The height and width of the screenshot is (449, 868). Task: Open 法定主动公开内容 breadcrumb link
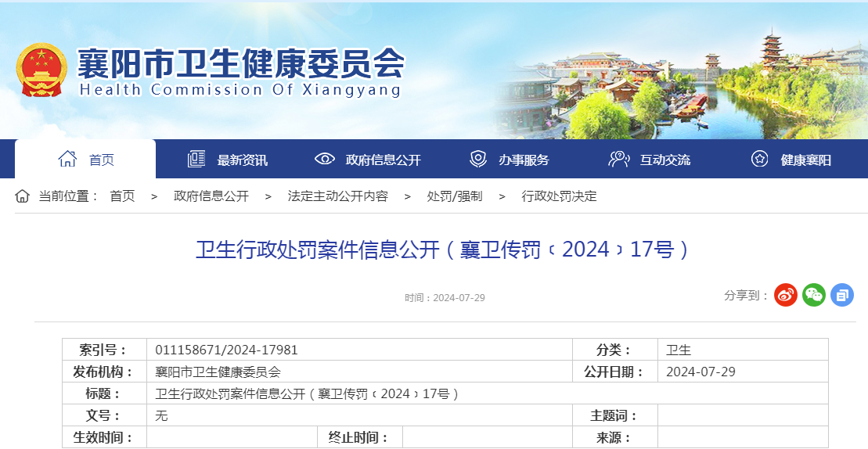point(337,196)
